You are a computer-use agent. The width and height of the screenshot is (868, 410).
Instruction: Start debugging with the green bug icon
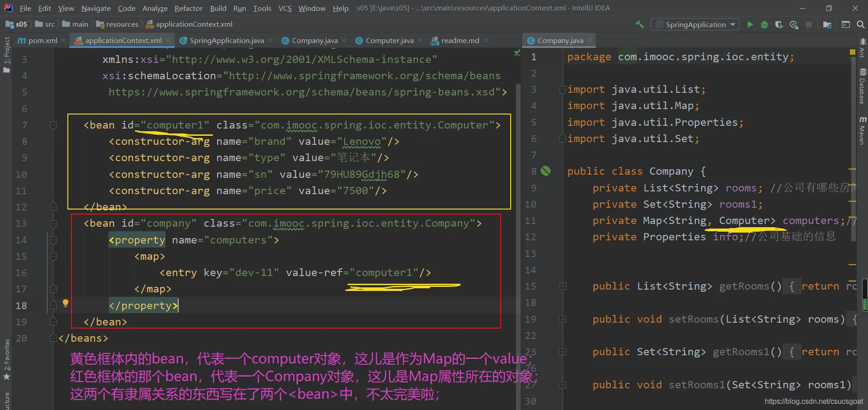click(x=764, y=24)
